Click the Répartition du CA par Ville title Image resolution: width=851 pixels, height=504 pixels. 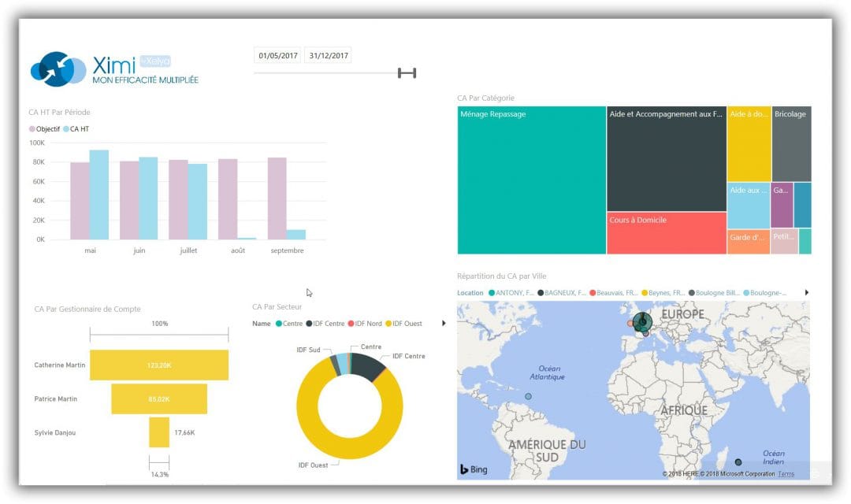[501, 276]
